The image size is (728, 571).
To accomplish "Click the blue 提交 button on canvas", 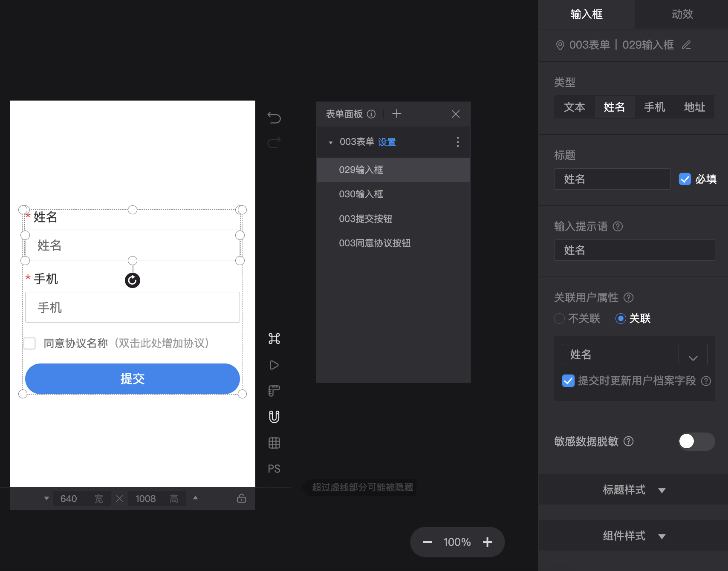I will tap(133, 379).
